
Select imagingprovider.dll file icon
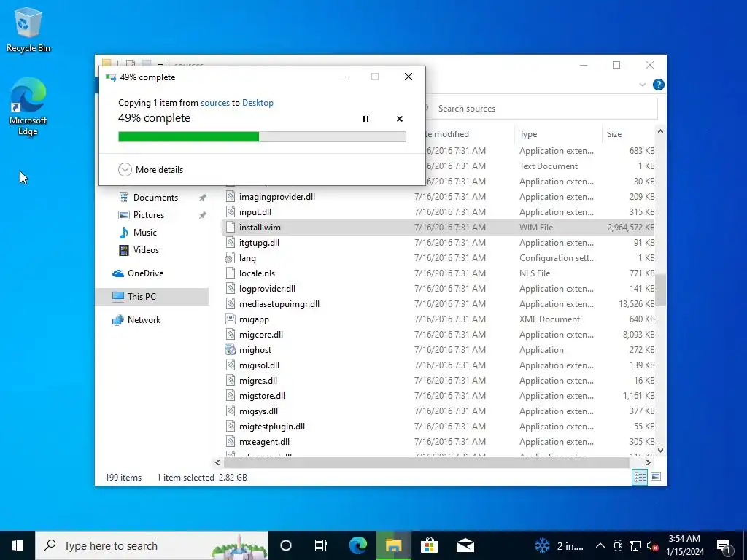(231, 197)
